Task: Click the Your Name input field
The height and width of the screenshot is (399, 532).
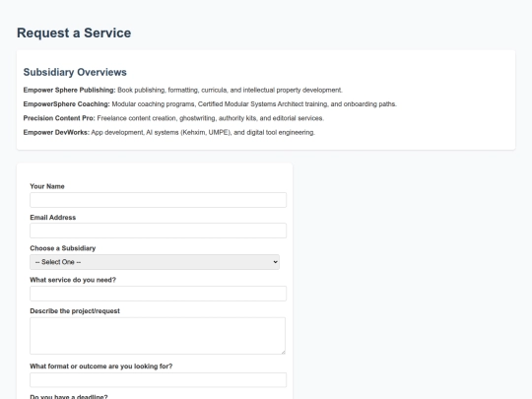Action: pos(158,200)
